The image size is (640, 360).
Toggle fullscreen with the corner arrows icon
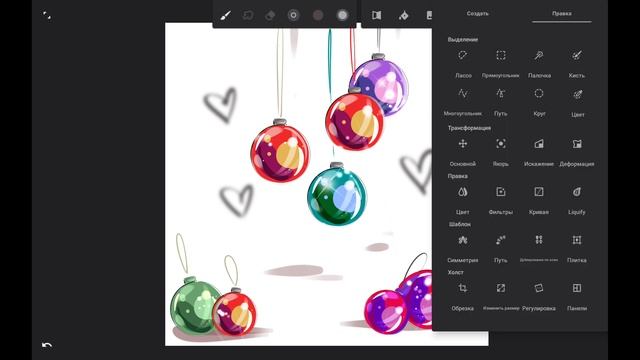[47, 16]
